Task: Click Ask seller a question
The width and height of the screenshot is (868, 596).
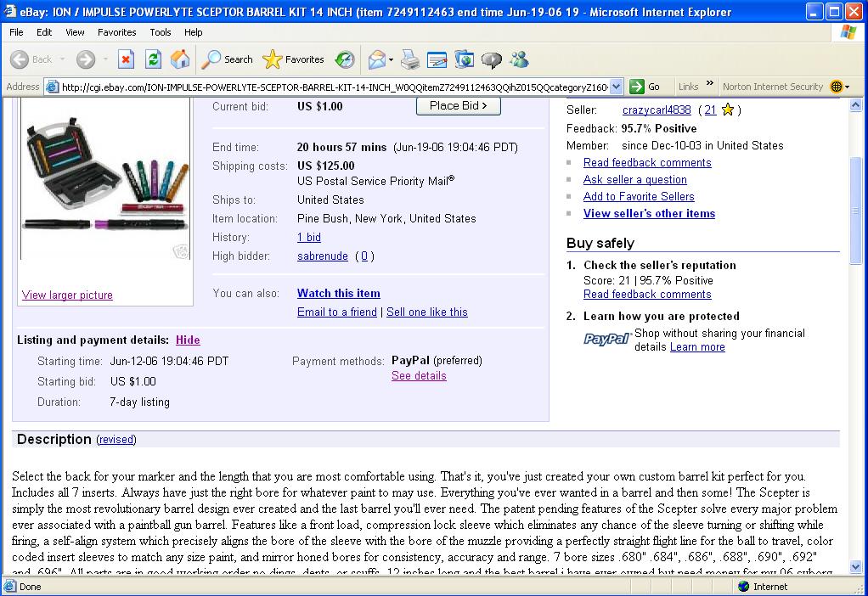Action: click(635, 179)
